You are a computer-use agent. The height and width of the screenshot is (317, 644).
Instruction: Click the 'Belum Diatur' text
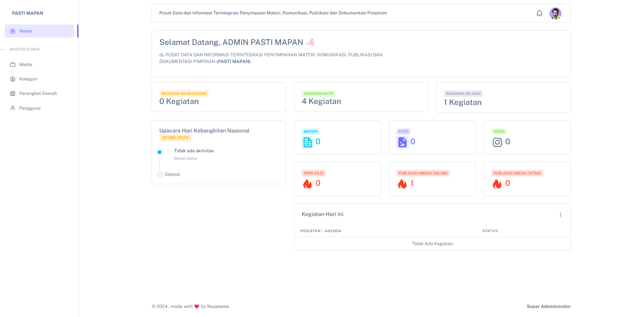coord(186,158)
